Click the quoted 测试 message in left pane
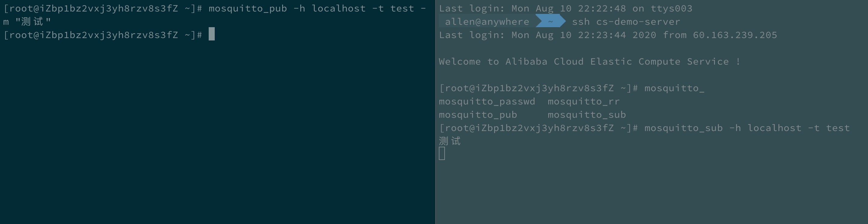 coord(33,22)
